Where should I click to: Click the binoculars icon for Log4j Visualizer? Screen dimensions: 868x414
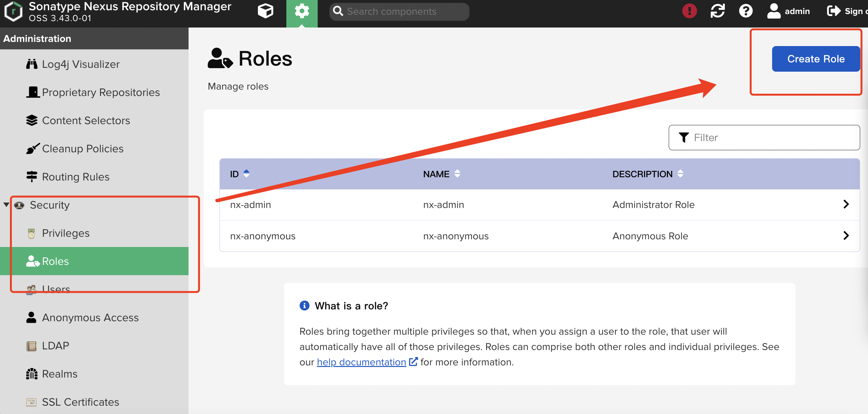[32, 64]
